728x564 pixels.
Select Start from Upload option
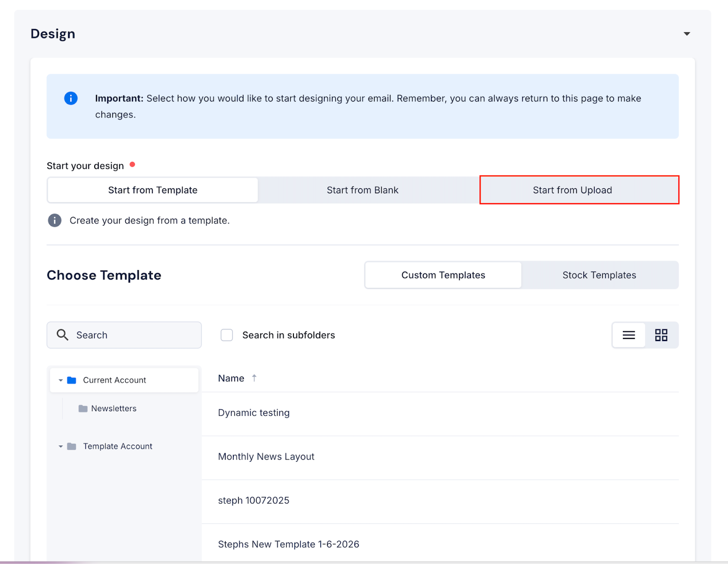pos(572,190)
